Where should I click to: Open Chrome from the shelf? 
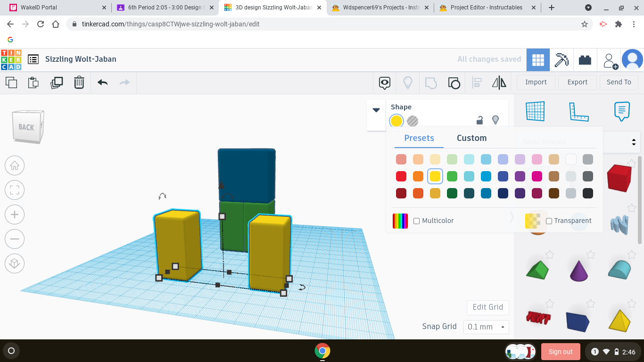click(322, 351)
